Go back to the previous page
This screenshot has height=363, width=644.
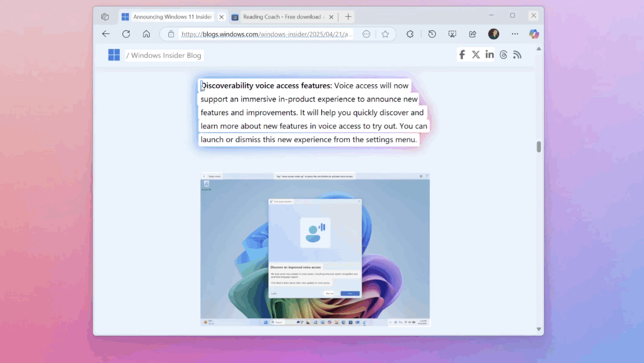coord(106,34)
